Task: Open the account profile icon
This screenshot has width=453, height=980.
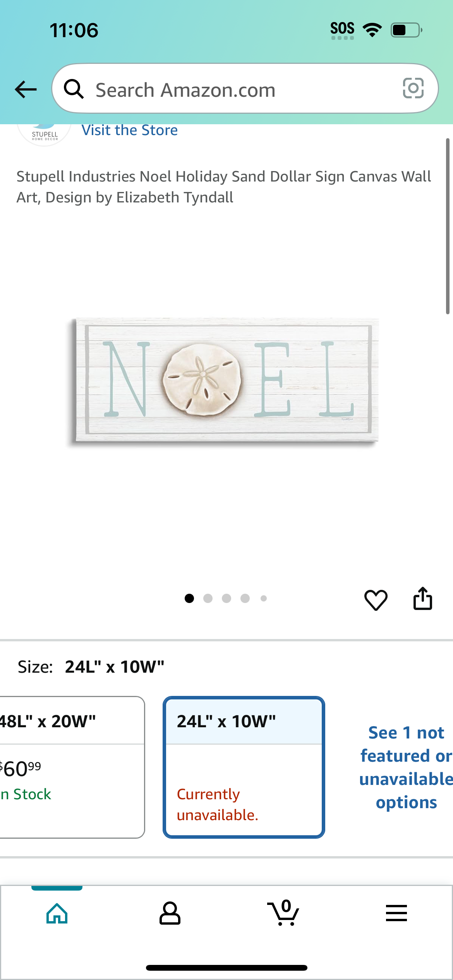Action: tap(170, 913)
